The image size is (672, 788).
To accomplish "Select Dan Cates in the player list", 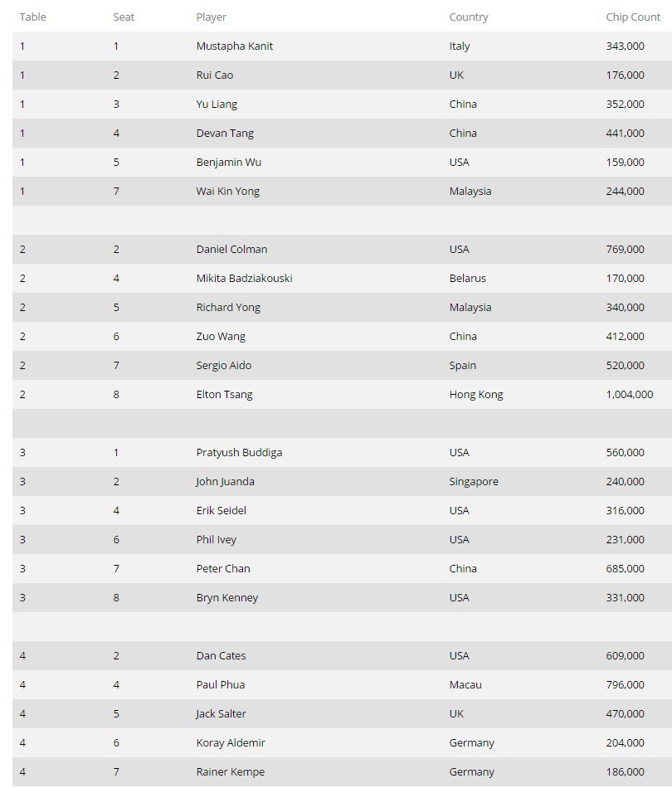I will tap(221, 655).
